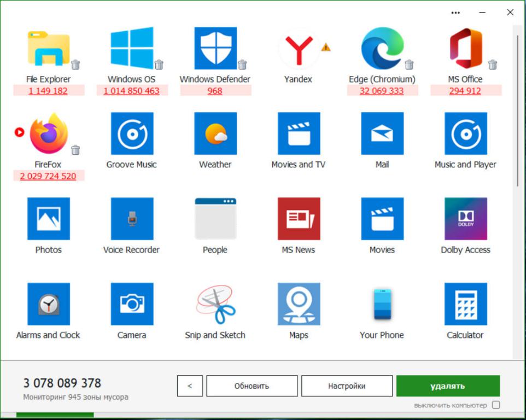Click the Voice Recorder icon
This screenshot has height=420, width=526.
[x=132, y=219]
